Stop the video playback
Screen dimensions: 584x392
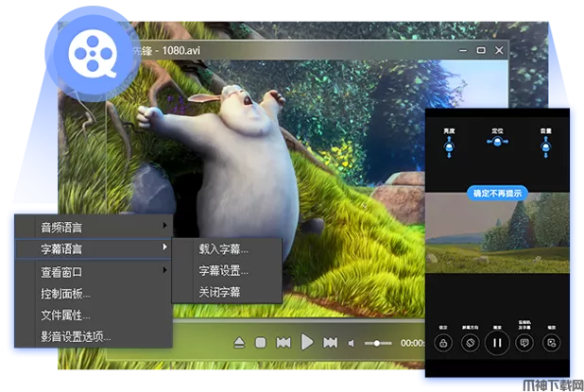click(261, 342)
